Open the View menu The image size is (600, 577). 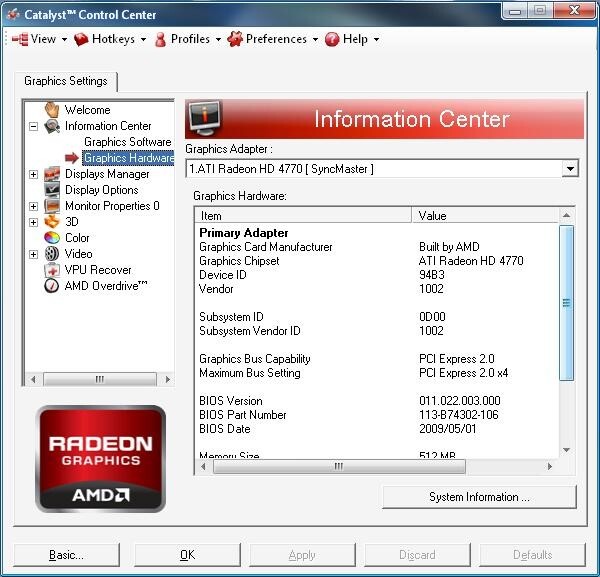[40, 39]
